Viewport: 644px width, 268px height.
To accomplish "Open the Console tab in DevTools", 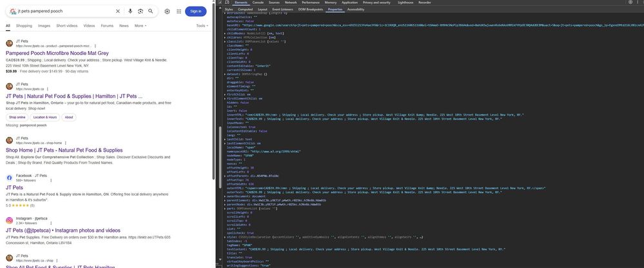I will coord(257,3).
